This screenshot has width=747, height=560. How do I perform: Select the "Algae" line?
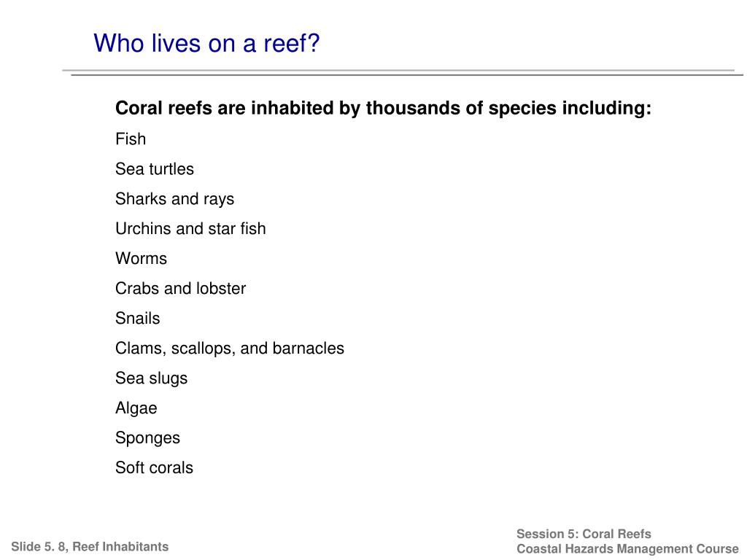tap(136, 408)
